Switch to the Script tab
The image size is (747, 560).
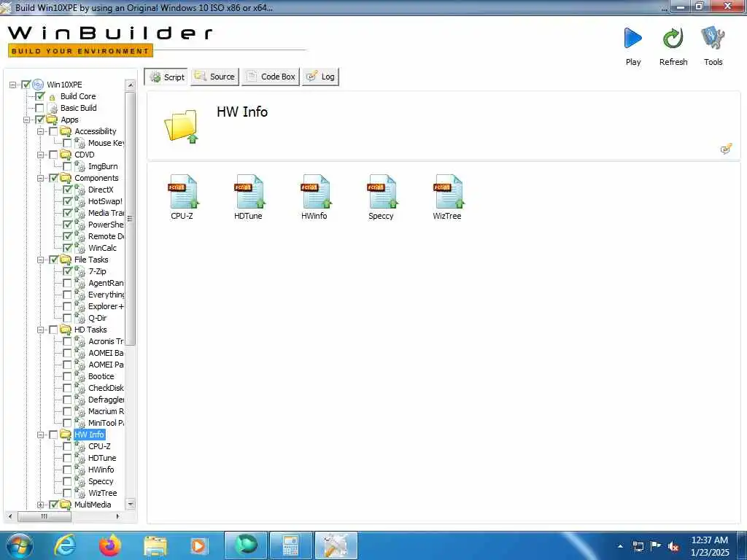(167, 77)
